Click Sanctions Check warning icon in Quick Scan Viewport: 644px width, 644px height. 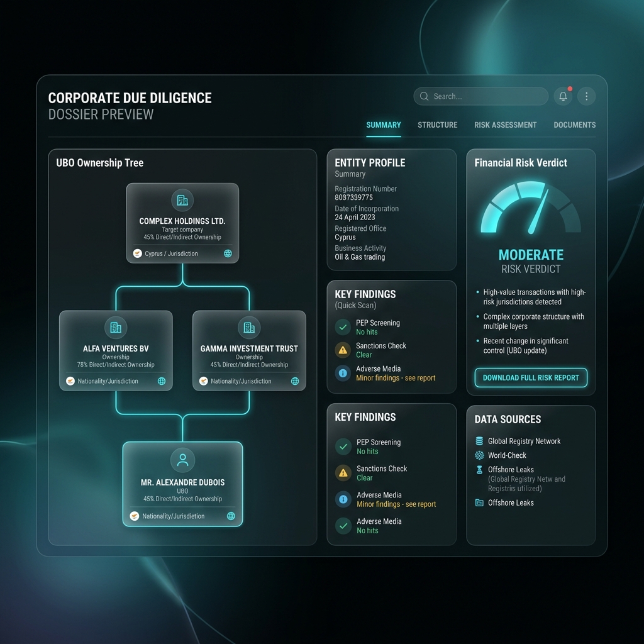[343, 350]
